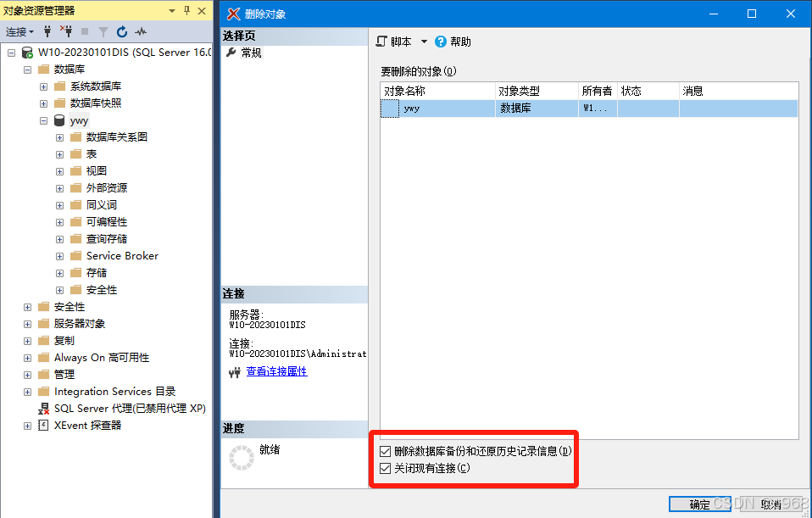This screenshot has width=812, height=518.
Task: Click the 对象名称 column header
Action: [x=437, y=92]
